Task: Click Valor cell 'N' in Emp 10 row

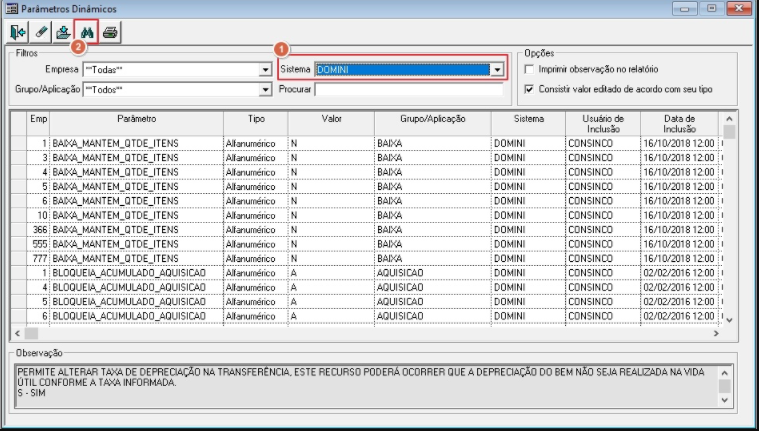Action: tap(331, 215)
